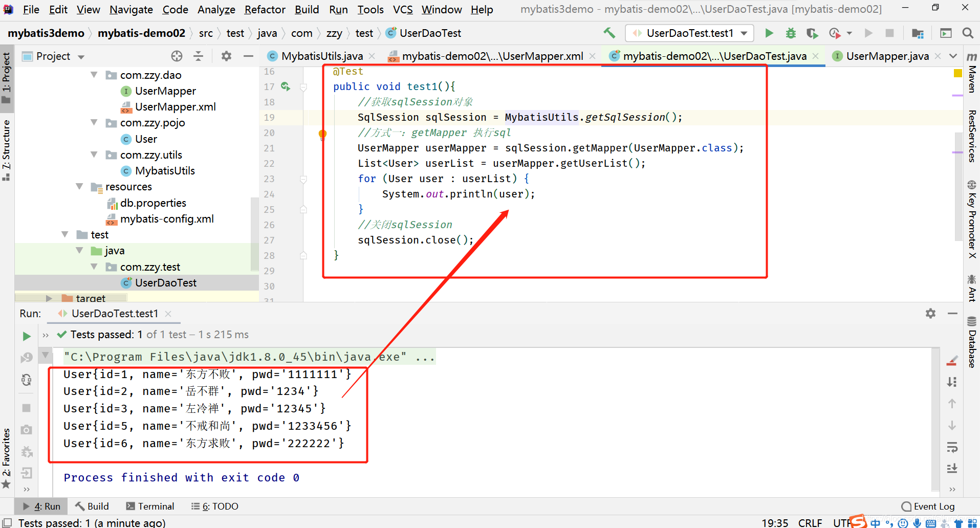Open the Terminal tool window

pyautogui.click(x=150, y=507)
